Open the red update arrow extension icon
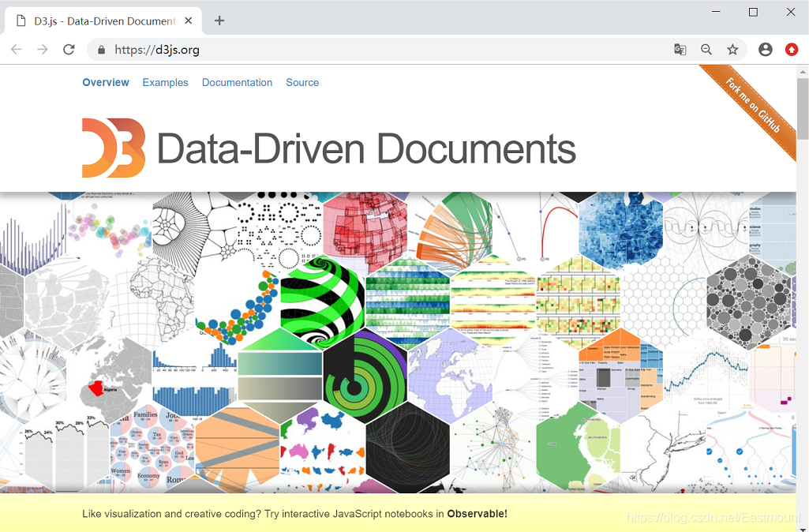The image size is (809, 532). 792,50
